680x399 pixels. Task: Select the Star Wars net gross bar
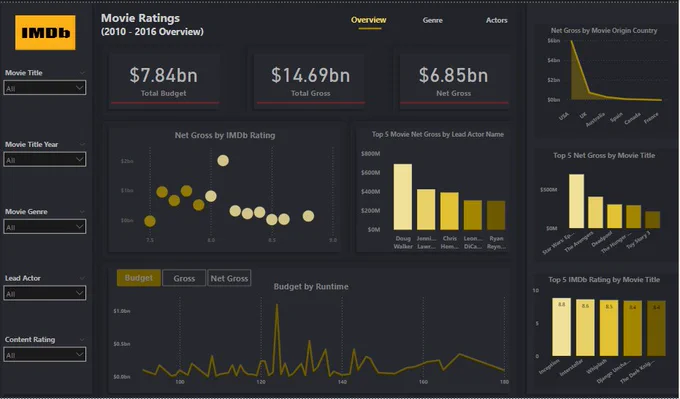pos(576,201)
